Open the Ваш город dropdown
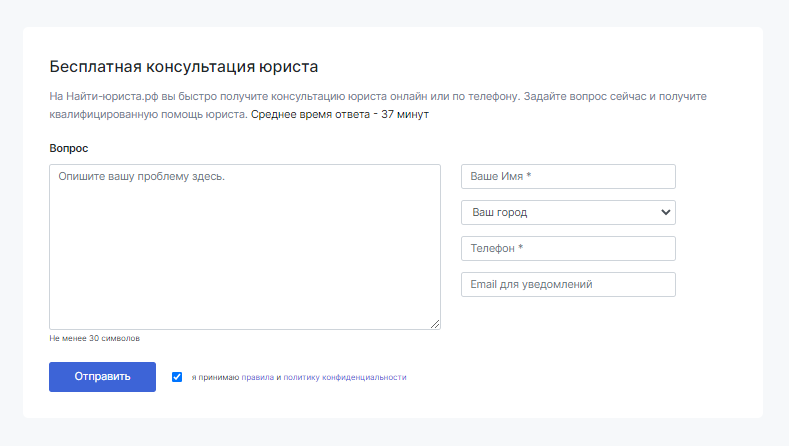Viewport: 789px width, 446px height. (568, 212)
